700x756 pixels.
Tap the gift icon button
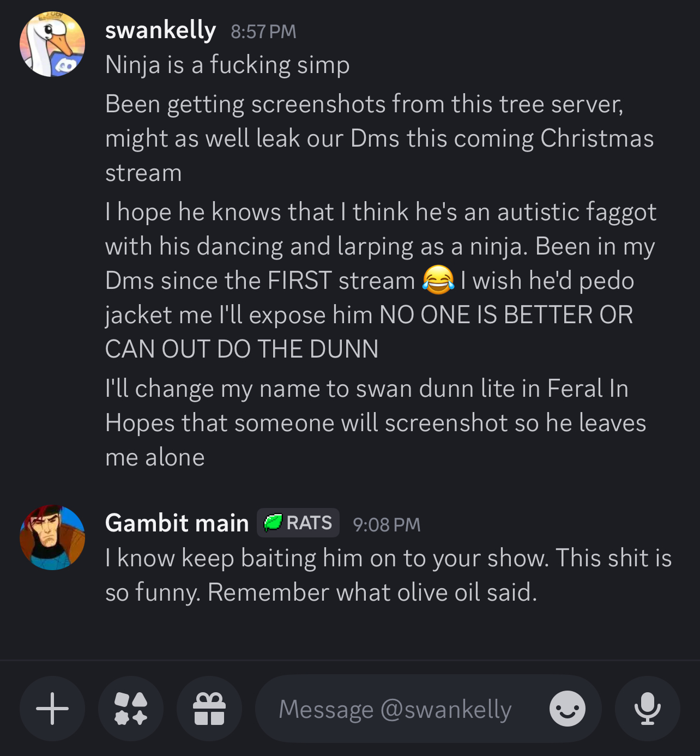pyautogui.click(x=209, y=709)
